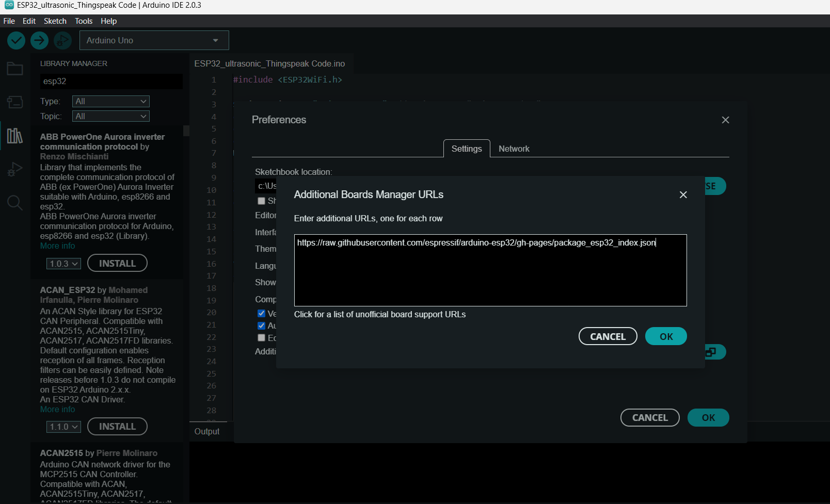Close the Additional Boards Manager URLs dialog
The height and width of the screenshot is (504, 830).
(x=683, y=194)
